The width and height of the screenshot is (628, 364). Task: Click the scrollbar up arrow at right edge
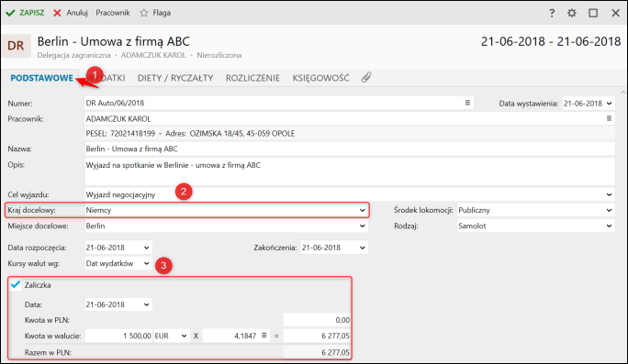click(622, 93)
